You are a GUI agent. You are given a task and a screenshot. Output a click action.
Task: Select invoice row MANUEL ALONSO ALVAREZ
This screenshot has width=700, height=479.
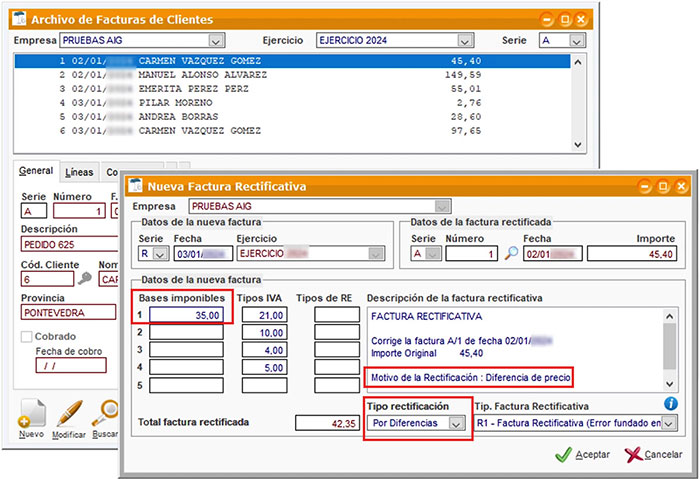pos(292,75)
